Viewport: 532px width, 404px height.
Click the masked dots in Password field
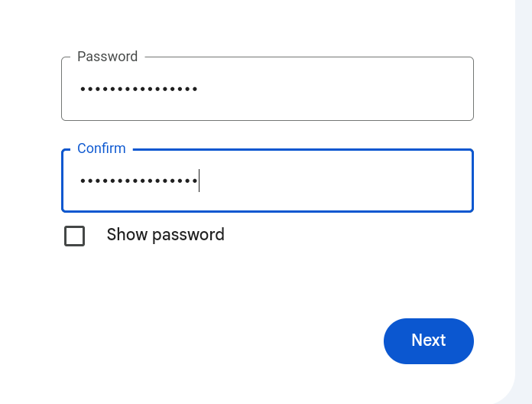[x=138, y=90]
